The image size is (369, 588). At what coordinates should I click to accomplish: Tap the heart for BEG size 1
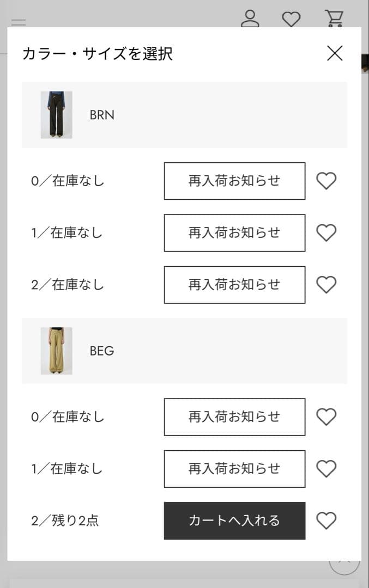click(x=326, y=469)
